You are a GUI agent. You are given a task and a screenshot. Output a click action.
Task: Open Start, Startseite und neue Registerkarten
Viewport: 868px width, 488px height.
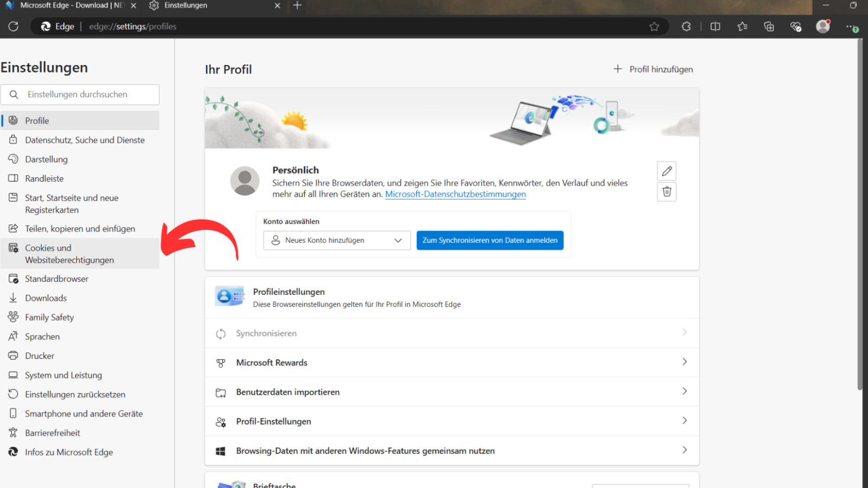pyautogui.click(x=80, y=204)
